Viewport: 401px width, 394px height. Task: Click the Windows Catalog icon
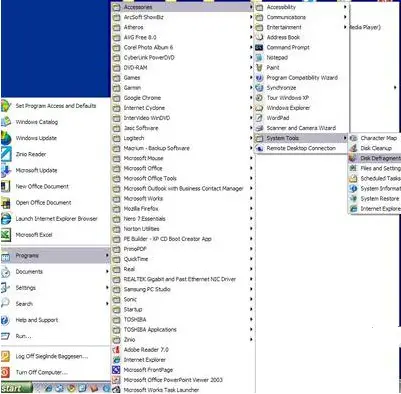click(6, 122)
